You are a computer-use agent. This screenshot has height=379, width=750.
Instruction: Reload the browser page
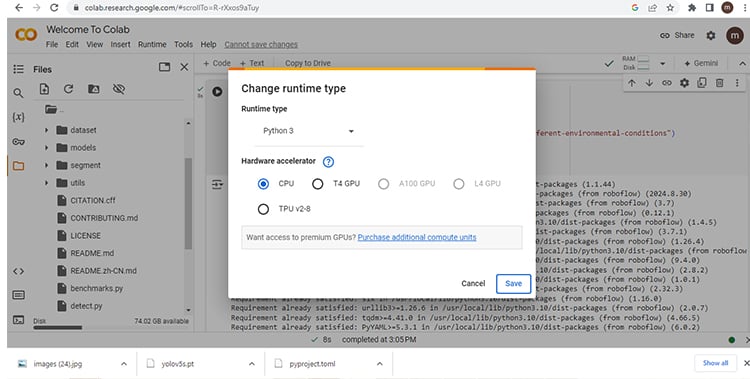pos(54,8)
